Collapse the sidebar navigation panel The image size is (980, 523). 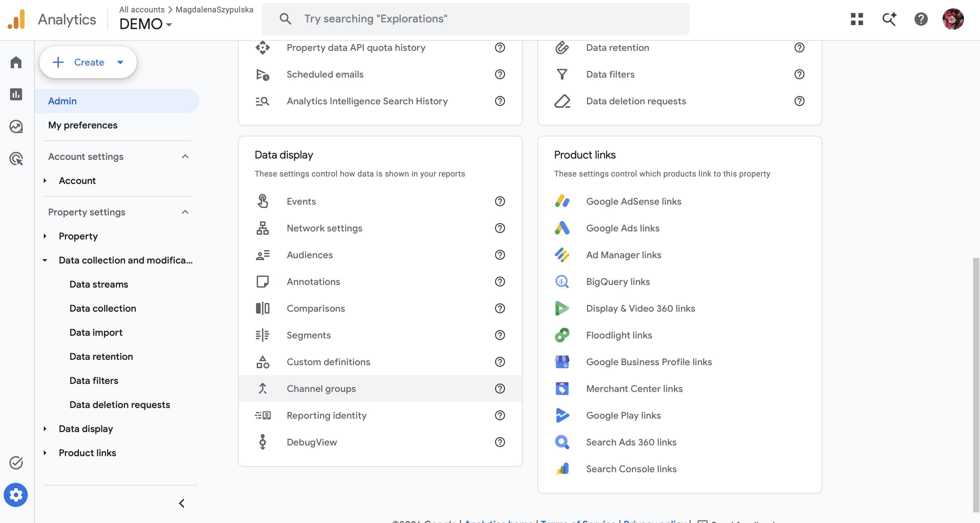(182, 503)
